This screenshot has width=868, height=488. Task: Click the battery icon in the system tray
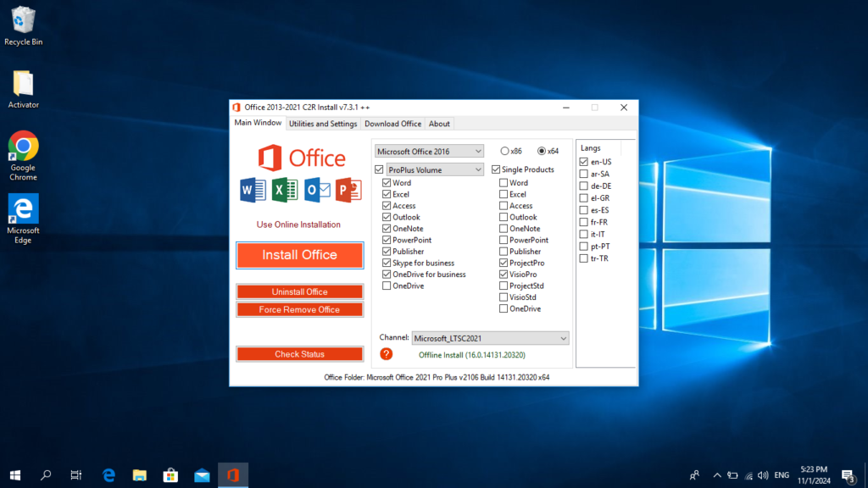tap(732, 475)
